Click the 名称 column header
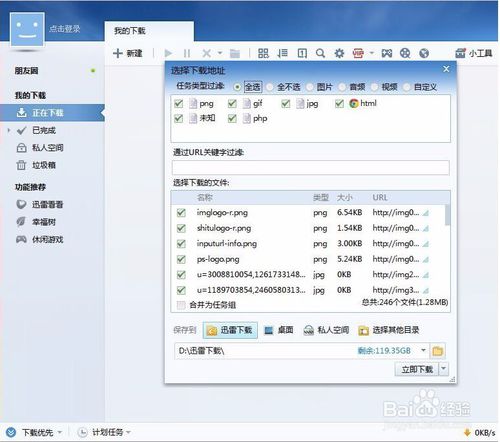This screenshot has height=442, width=500. click(x=205, y=198)
